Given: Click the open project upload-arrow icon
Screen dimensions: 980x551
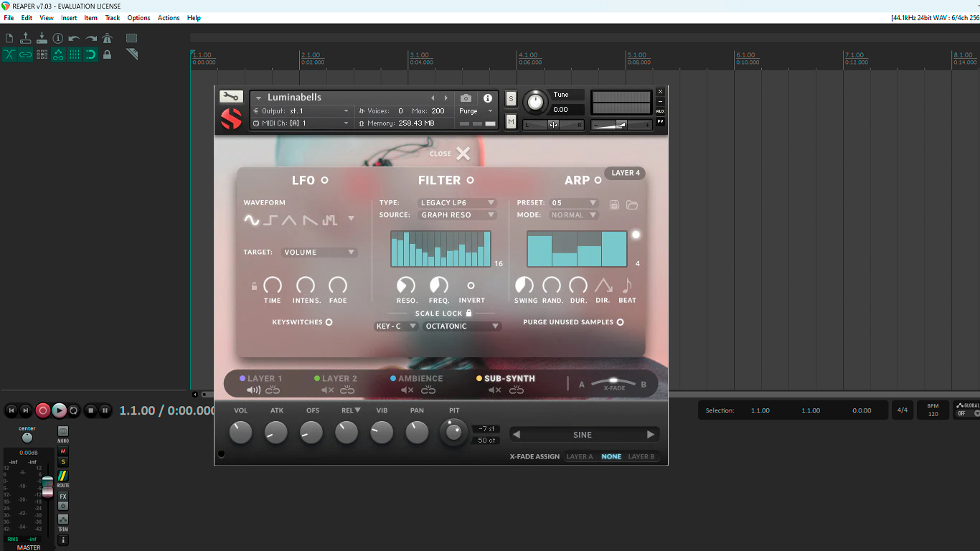Looking at the screenshot, I should pos(26,38).
